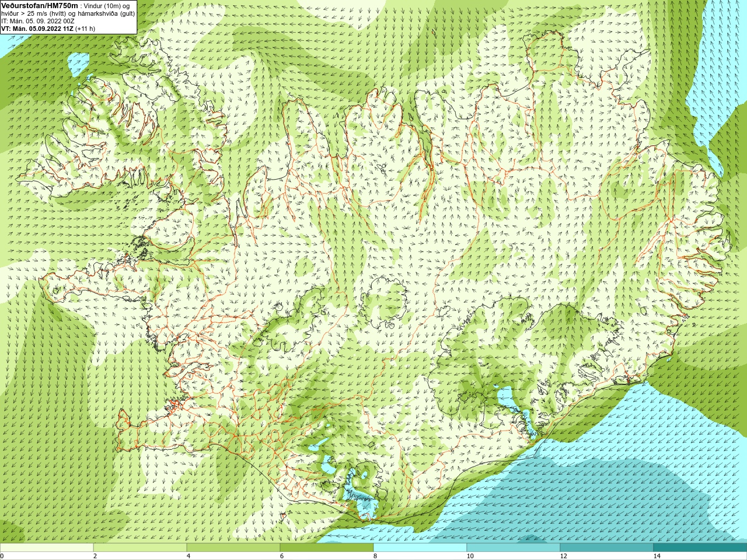
Task: Click the "IT: Mán. 05. 09. 2022 00Z" line
Action: pos(37,21)
